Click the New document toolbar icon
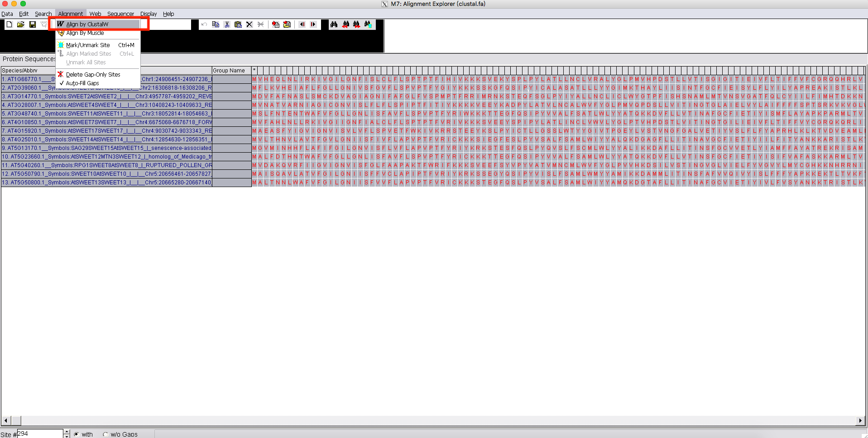 click(x=9, y=24)
